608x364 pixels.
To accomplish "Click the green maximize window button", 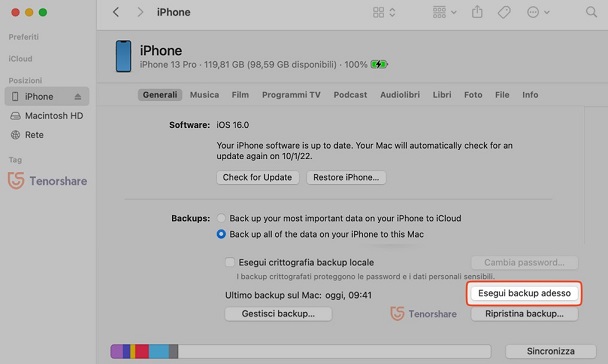I will coord(43,12).
